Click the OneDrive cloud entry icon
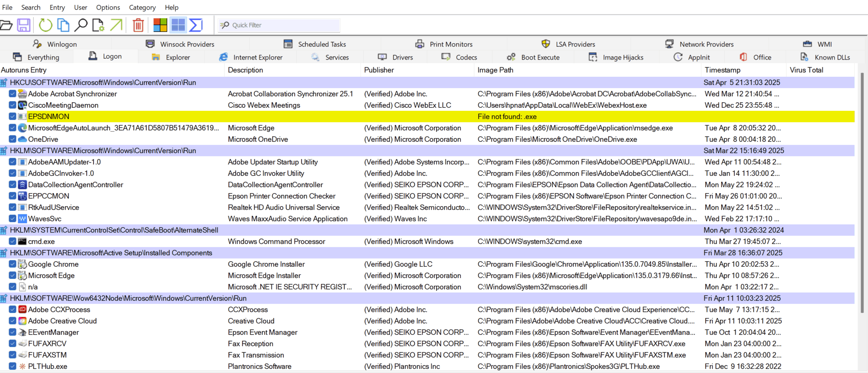Viewport: 868px width, 373px height. (x=22, y=139)
